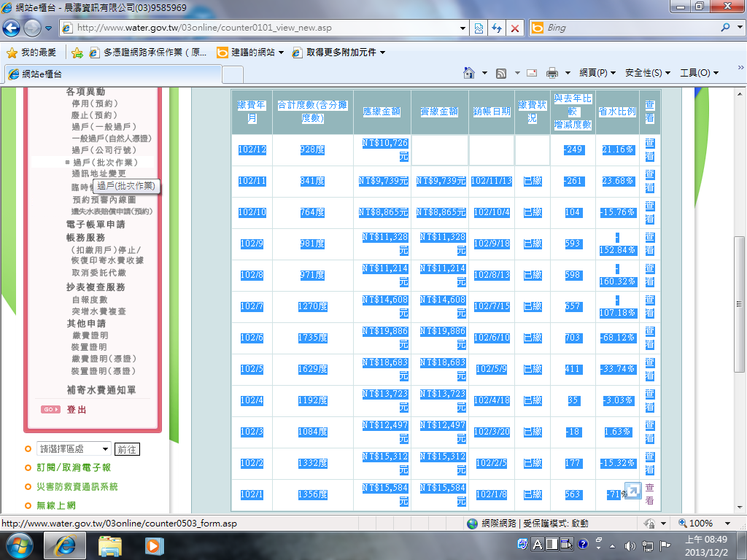Open the Home page icon
Viewport: 747px width, 560px height.
pyautogui.click(x=469, y=73)
